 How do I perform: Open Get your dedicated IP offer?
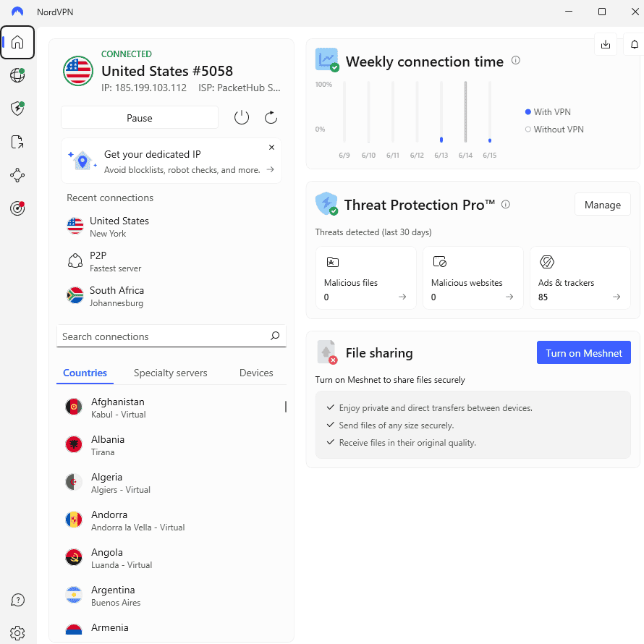pos(171,161)
